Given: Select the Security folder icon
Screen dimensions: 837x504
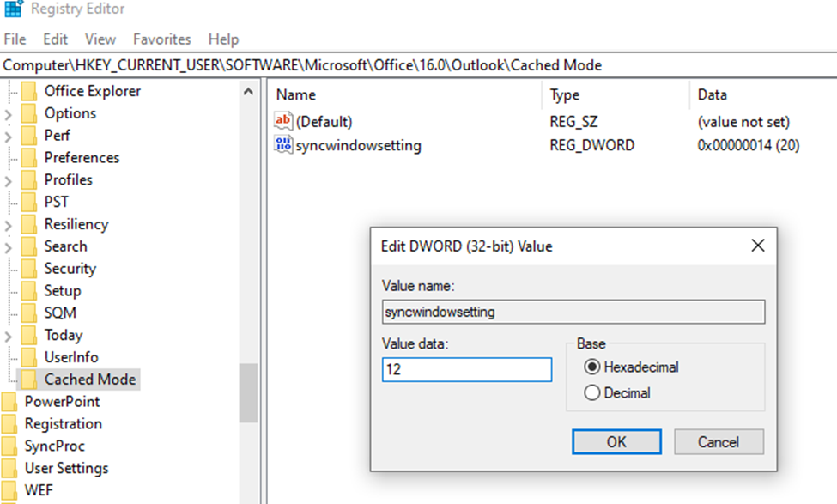Looking at the screenshot, I should click(x=29, y=269).
